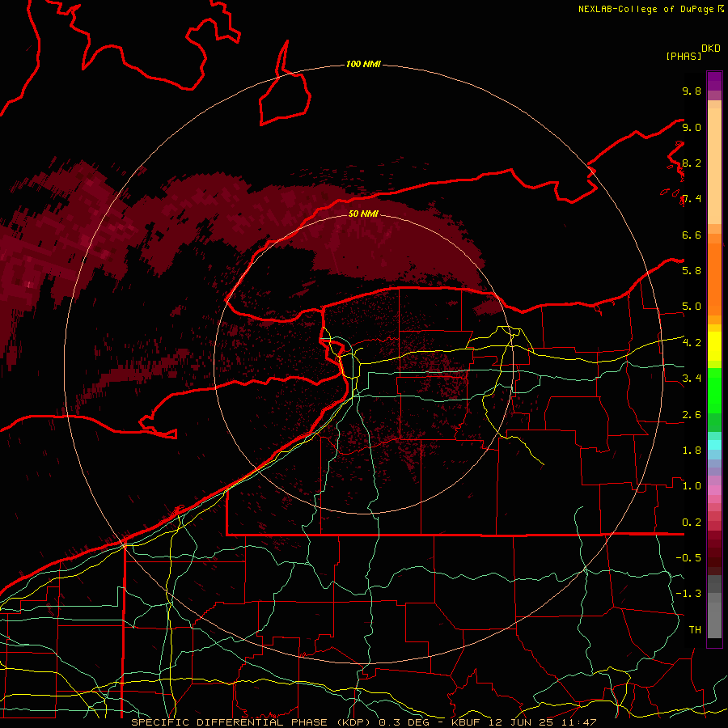728x728 pixels.
Task: Click the 6.6 value on color scale
Action: tap(692, 235)
